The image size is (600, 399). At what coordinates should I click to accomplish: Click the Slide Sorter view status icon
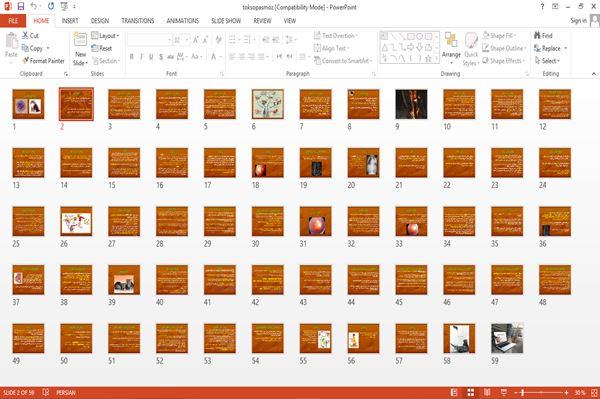tap(471, 392)
